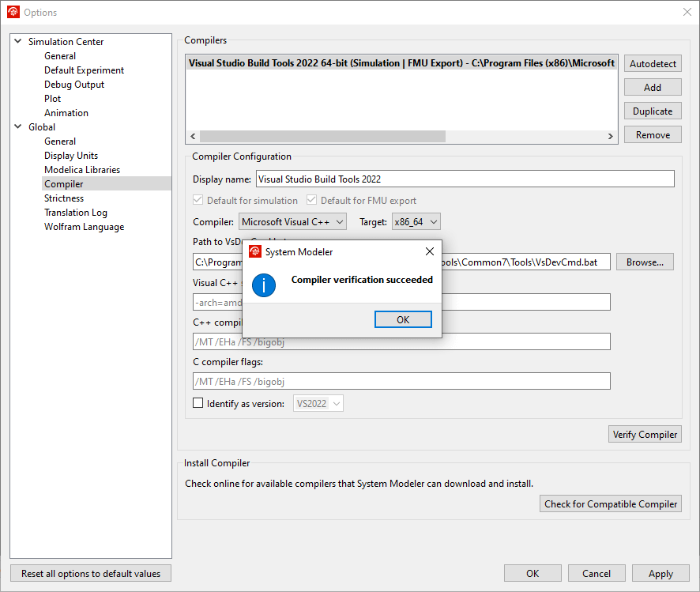
Task: Open the Debug Output page
Action: click(x=74, y=85)
